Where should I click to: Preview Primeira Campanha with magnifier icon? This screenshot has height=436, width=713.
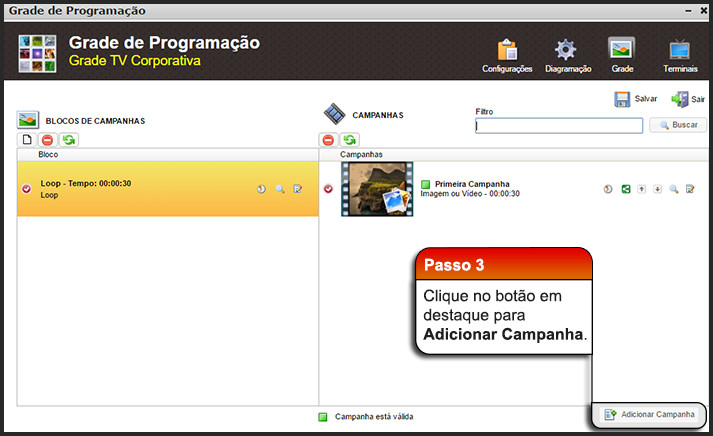[x=674, y=189]
